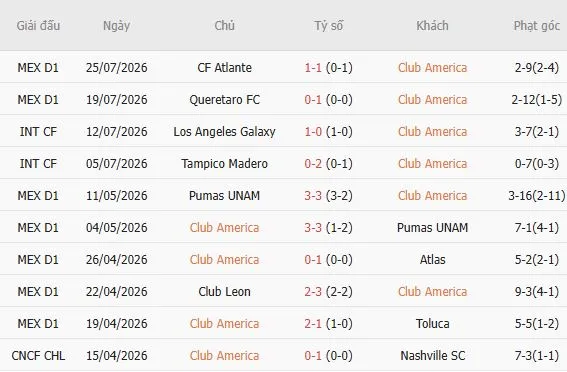The image size is (567, 372).
Task: Click the Tỷ số column header
Action: [x=328, y=26]
